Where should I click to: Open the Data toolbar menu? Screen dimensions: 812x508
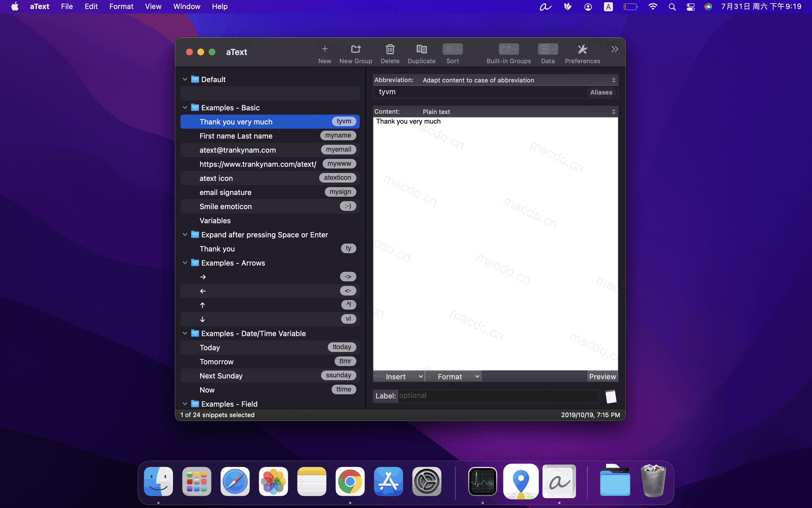[548, 49]
